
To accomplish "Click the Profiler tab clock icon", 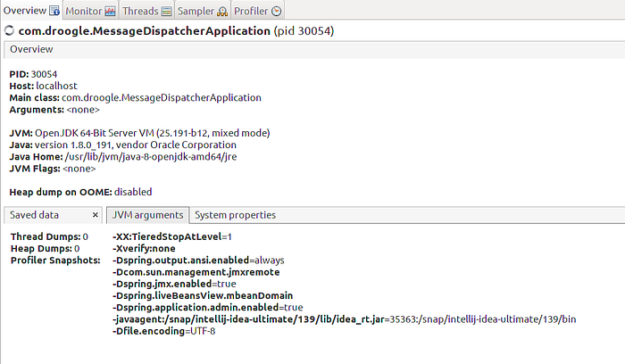I will pos(277,12).
